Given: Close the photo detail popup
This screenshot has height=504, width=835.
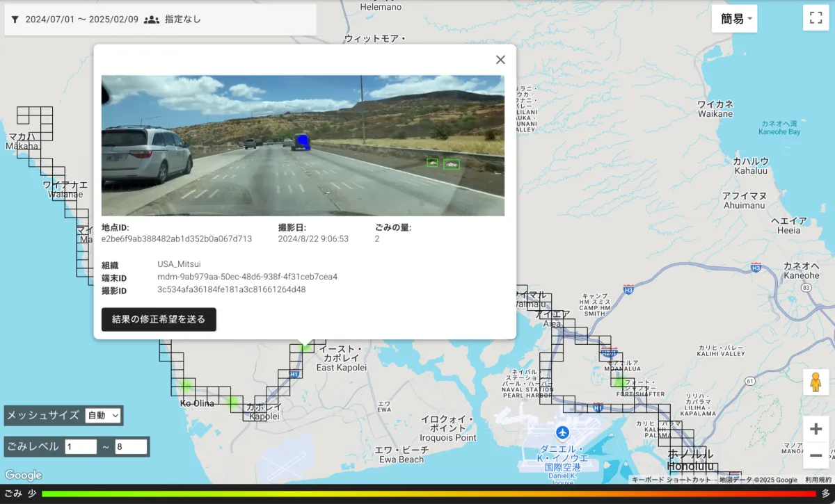Looking at the screenshot, I should click(x=500, y=60).
